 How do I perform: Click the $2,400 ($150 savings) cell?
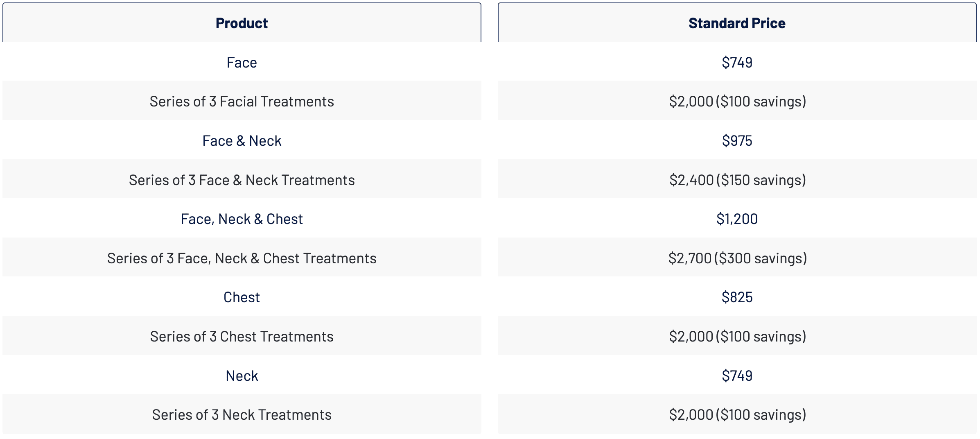pos(737,179)
